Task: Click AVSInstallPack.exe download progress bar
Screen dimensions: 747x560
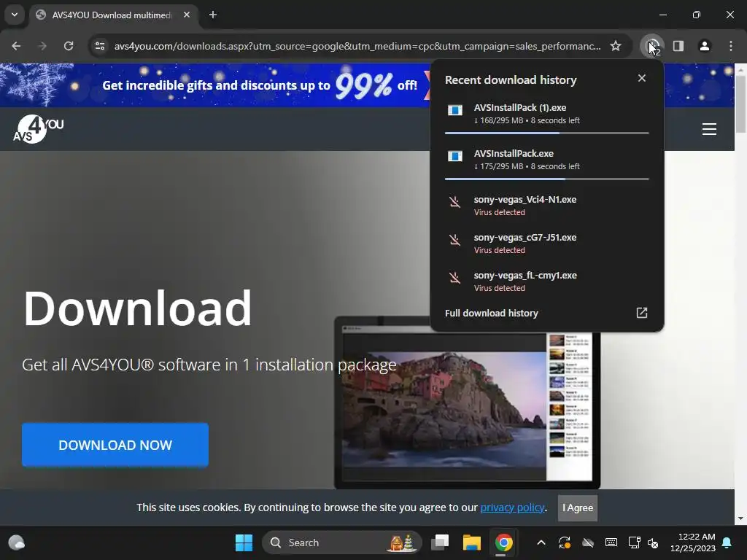Action: [x=547, y=179]
